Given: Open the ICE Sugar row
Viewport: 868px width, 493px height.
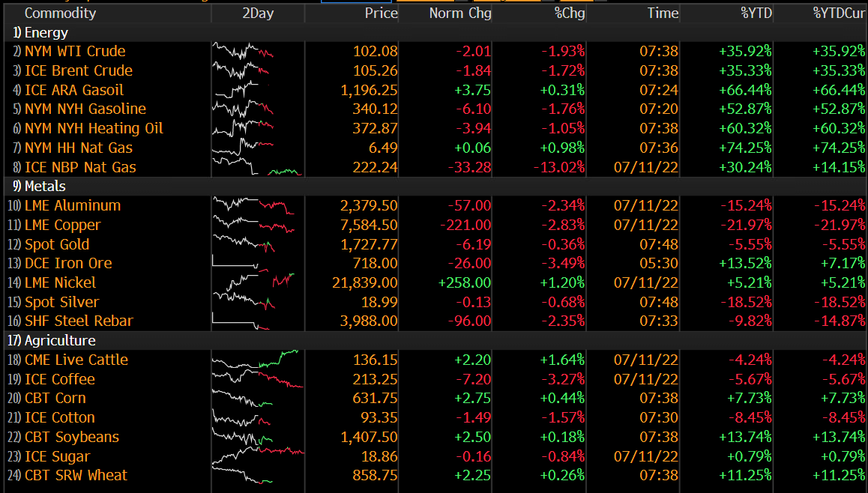Looking at the screenshot, I should click(435, 456).
